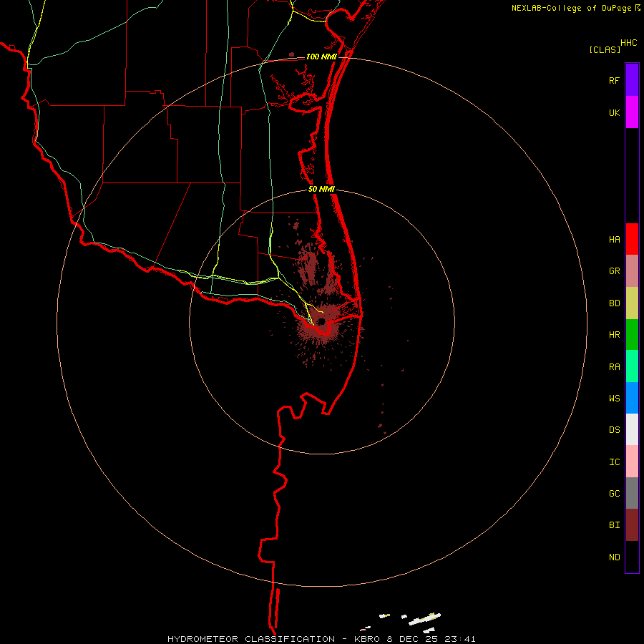Click the 'KBRO' radar site identifier
The image size is (644, 644).
click(x=369, y=639)
